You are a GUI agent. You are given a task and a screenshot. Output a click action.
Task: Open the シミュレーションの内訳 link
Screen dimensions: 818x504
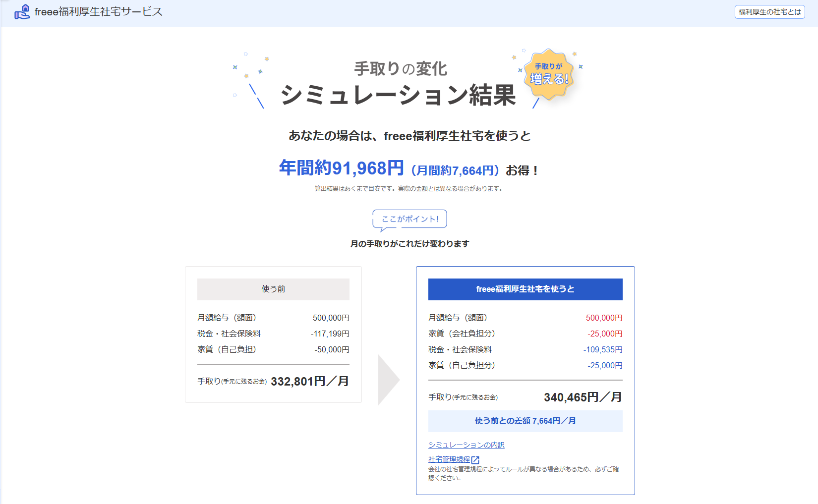click(466, 445)
